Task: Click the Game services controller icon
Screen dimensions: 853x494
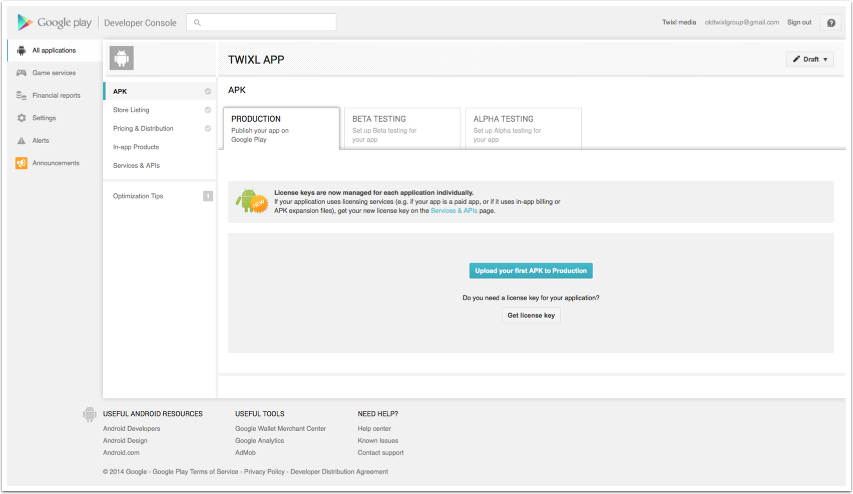Action: click(x=21, y=73)
